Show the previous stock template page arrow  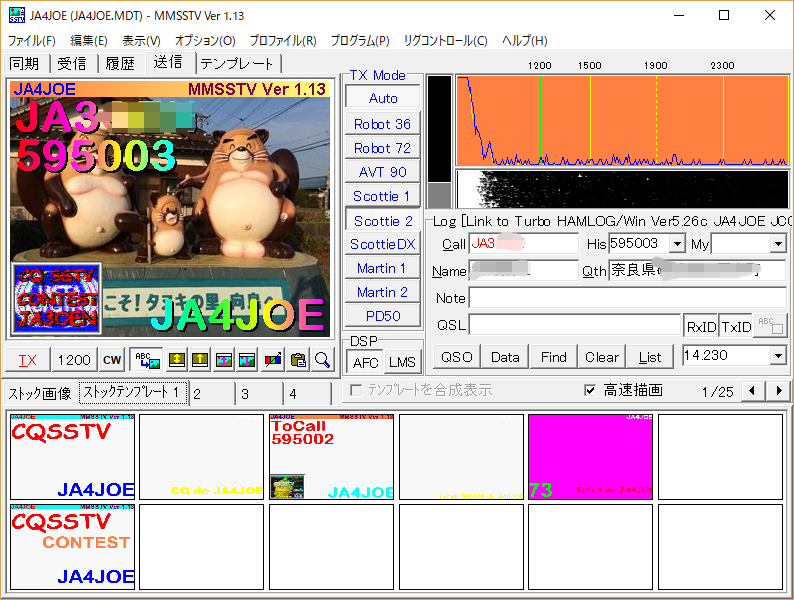click(x=752, y=390)
